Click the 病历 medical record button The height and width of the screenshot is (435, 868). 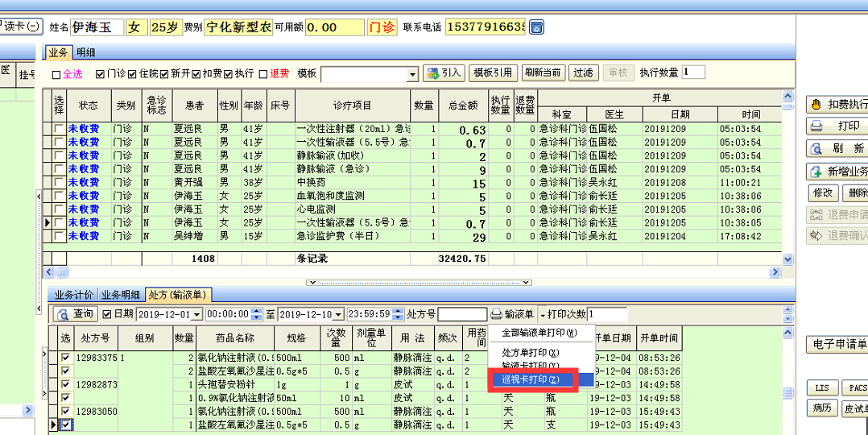pyautogui.click(x=822, y=409)
